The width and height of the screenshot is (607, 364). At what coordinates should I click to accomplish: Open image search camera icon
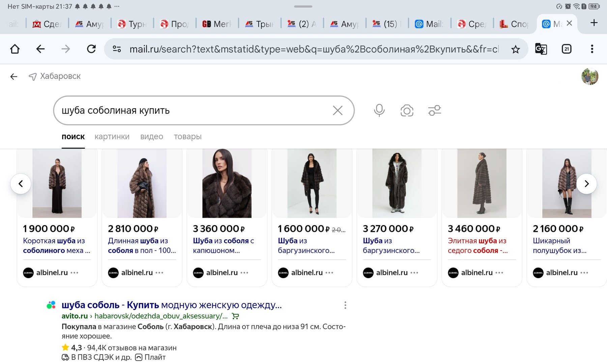click(x=407, y=111)
